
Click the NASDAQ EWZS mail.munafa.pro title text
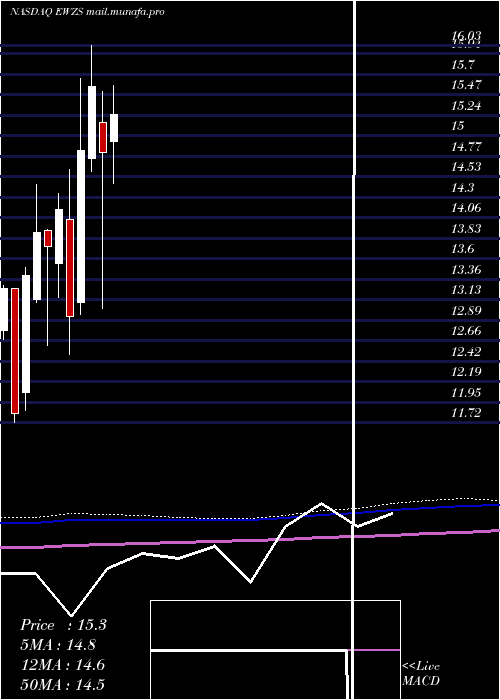(87, 12)
